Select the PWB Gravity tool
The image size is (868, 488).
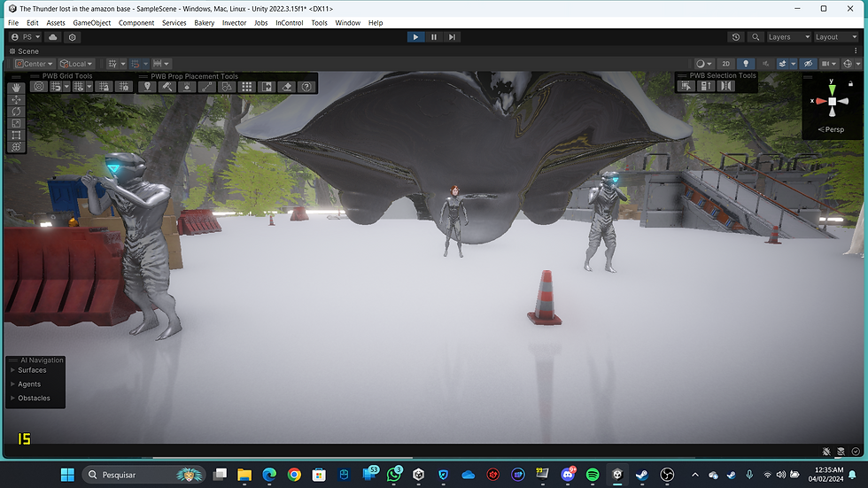point(187,86)
